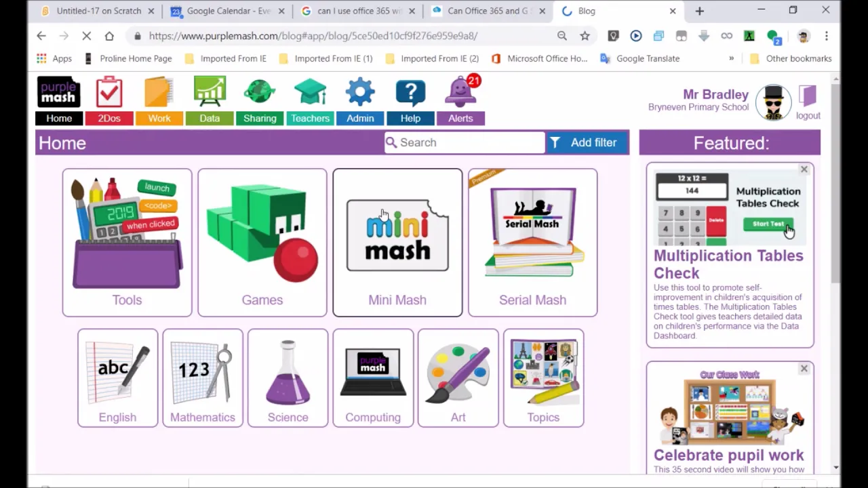Viewport: 868px width, 488px height.
Task: Switch to the 'Can Office 365 and G' tab
Action: coord(490,11)
